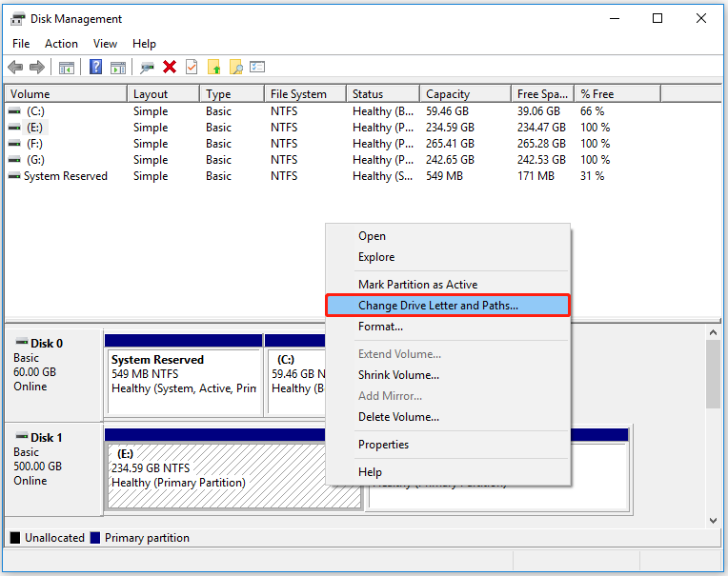The width and height of the screenshot is (728, 576).
Task: Click the Disk 0 label panel
Action: coord(53,374)
